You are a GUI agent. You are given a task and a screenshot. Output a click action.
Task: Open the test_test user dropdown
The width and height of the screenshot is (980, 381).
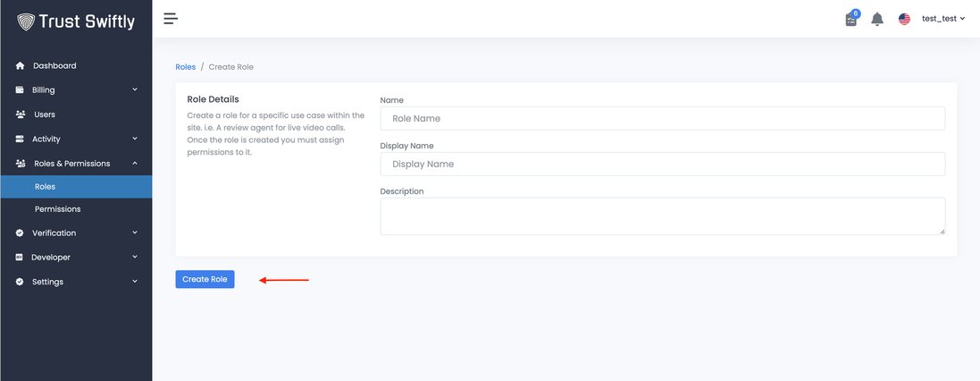pyautogui.click(x=943, y=19)
